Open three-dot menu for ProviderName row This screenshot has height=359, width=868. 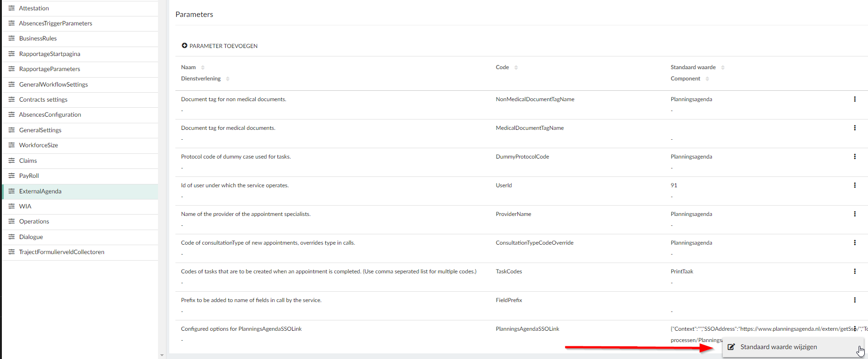[x=854, y=214]
